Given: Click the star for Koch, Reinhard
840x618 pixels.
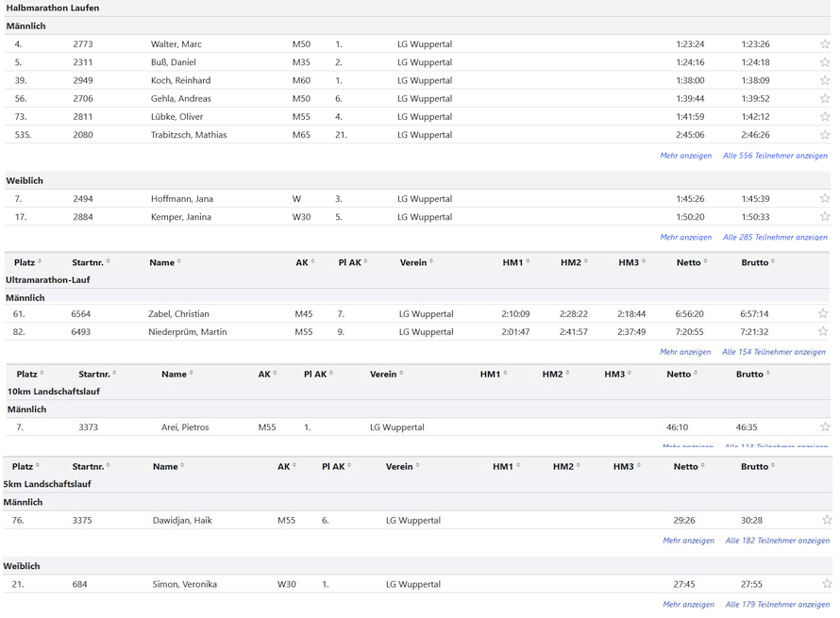Looking at the screenshot, I should (x=825, y=80).
